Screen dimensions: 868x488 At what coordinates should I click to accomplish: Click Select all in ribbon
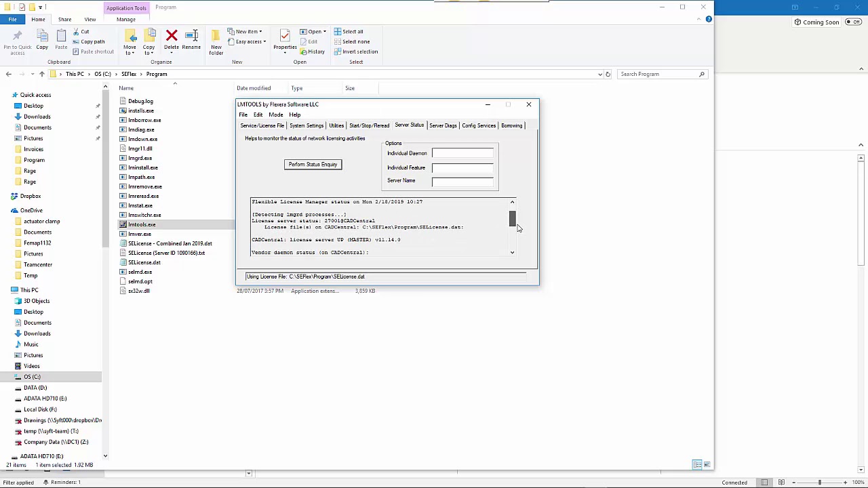(x=348, y=32)
